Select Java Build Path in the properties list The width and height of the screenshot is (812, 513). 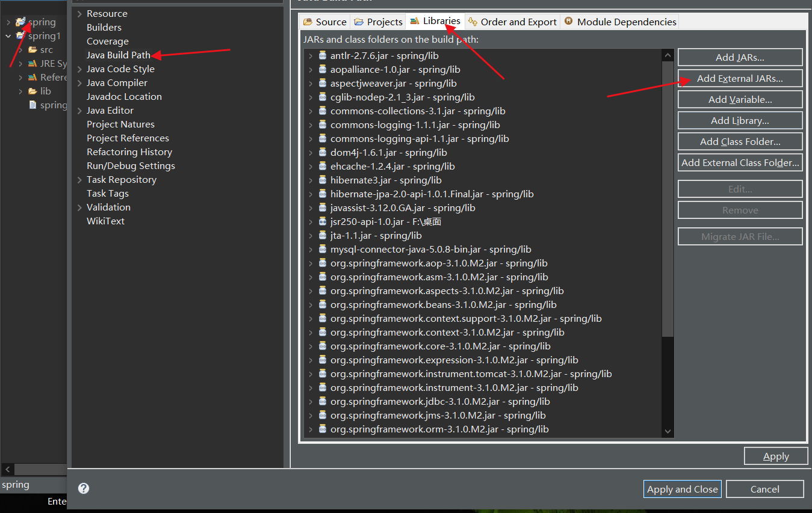tap(117, 55)
